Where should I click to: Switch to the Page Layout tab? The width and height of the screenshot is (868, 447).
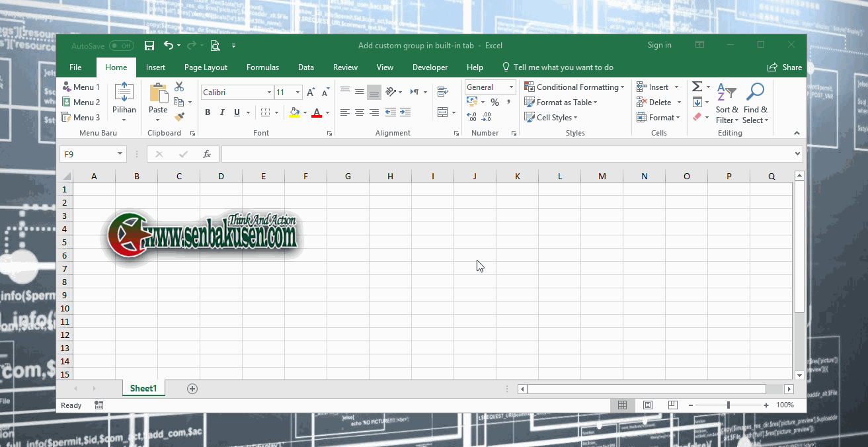tap(206, 67)
